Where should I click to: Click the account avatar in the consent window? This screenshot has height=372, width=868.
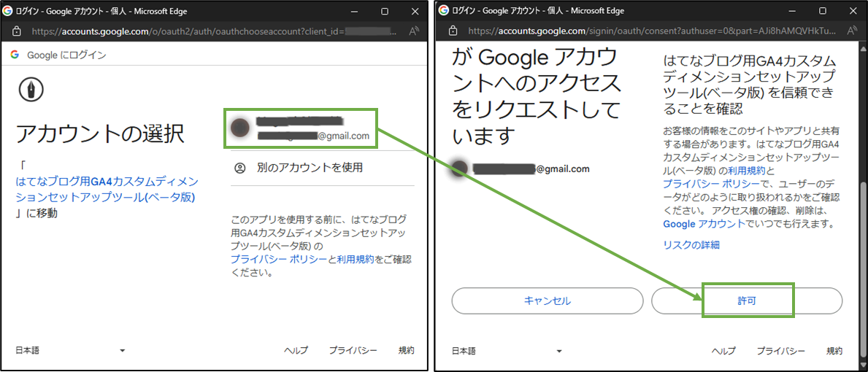[460, 168]
